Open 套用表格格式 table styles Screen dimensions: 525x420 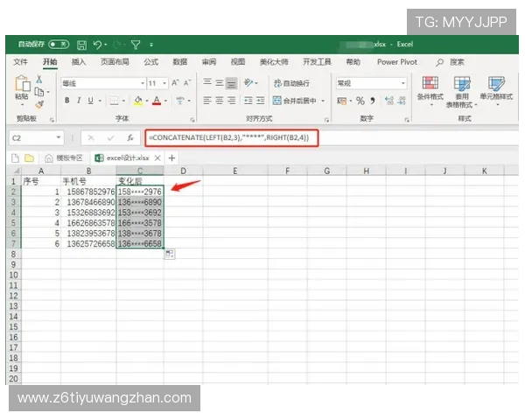[x=461, y=92]
